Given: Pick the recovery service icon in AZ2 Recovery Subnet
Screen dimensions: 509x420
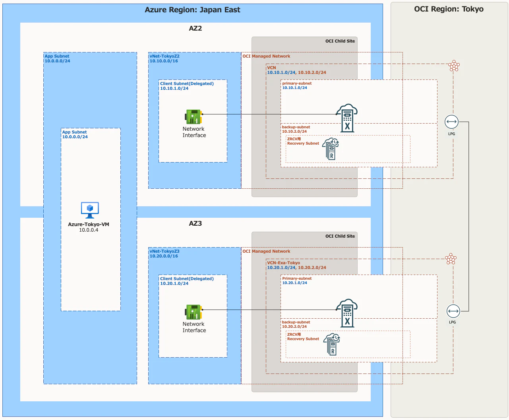Looking at the screenshot, I should pyautogui.click(x=331, y=149).
